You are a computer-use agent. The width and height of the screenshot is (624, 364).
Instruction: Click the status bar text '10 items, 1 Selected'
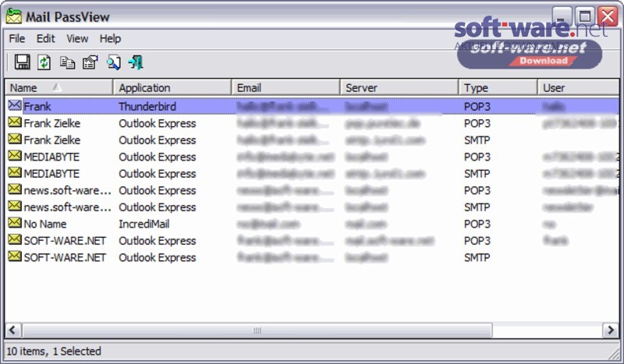(x=54, y=352)
